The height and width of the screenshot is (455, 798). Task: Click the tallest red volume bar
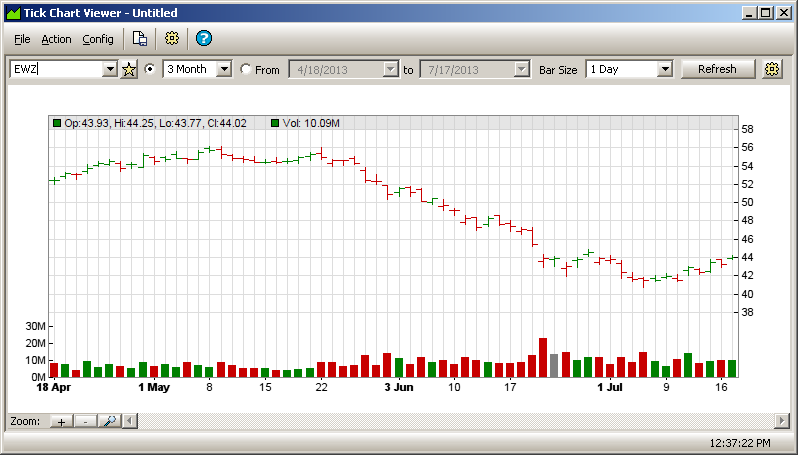(x=543, y=357)
